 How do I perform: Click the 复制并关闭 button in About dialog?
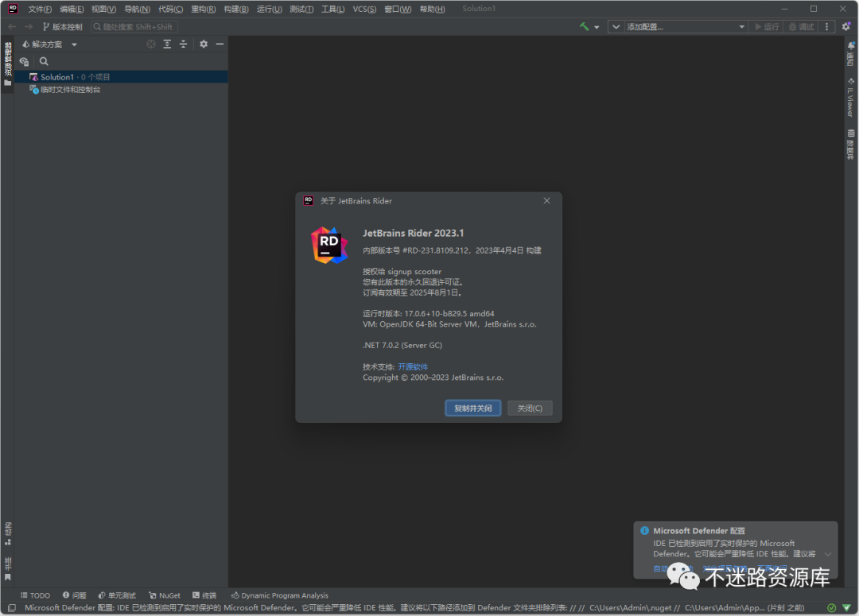coord(472,408)
